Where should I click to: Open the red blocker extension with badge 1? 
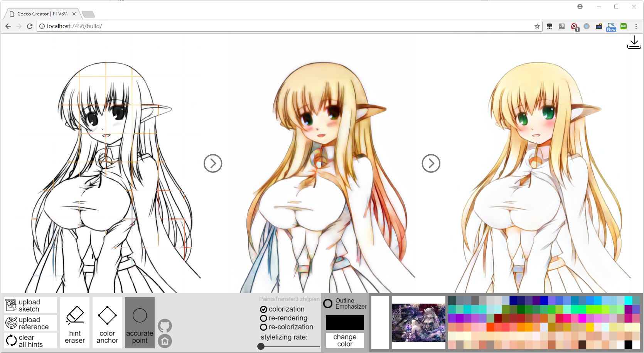point(575,27)
